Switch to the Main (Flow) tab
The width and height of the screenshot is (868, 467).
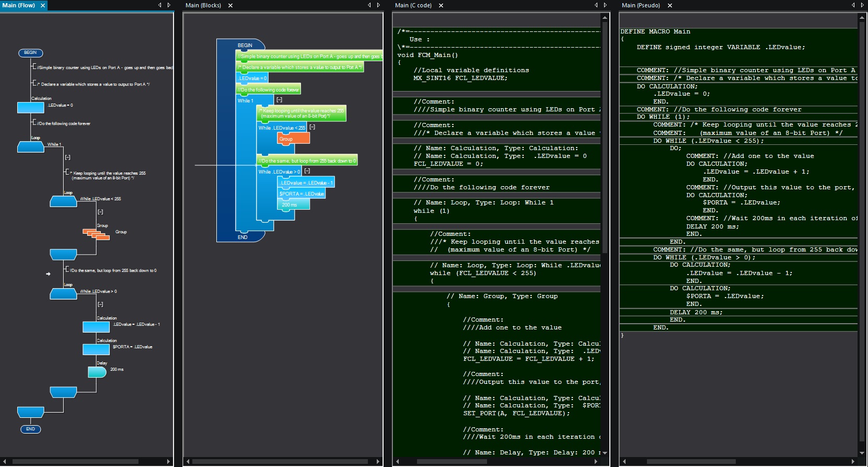(x=19, y=5)
